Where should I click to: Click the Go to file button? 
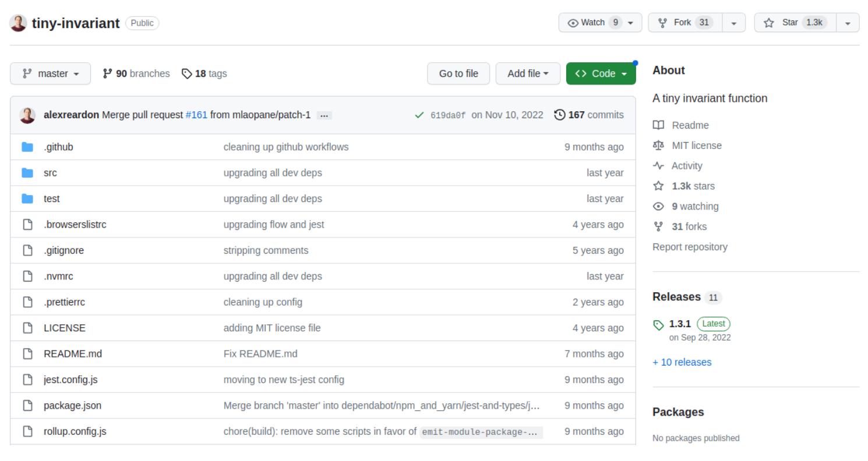click(458, 74)
